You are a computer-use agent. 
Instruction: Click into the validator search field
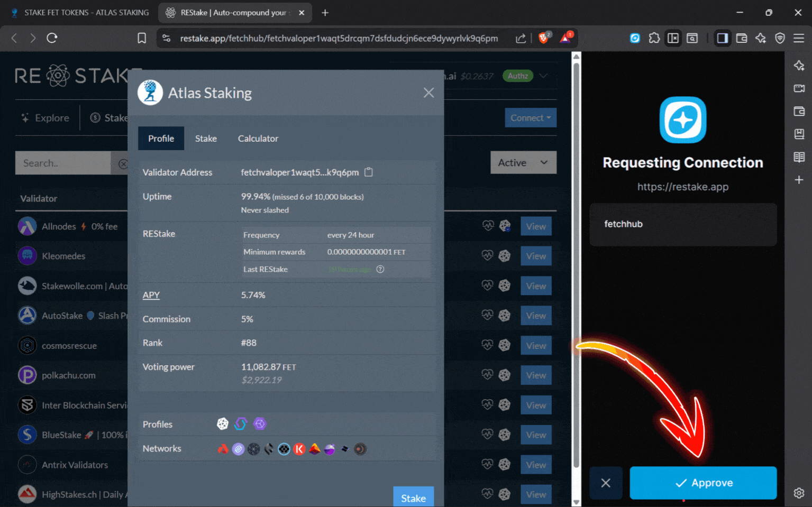pos(63,163)
